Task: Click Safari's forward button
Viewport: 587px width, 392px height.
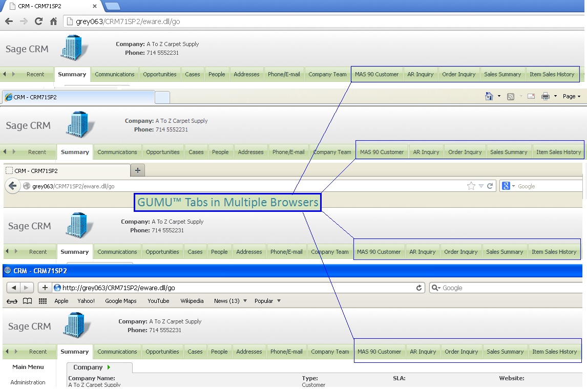Action: click(x=26, y=288)
